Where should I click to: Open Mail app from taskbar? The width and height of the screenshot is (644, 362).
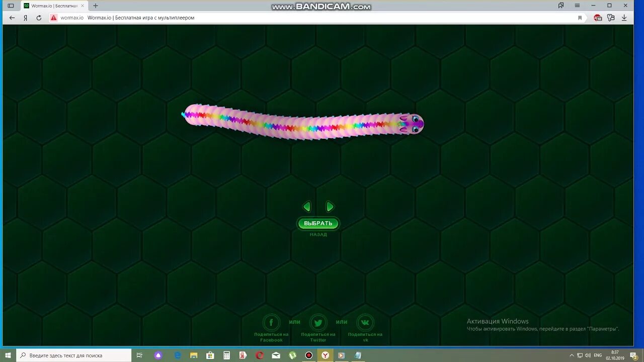[x=276, y=355]
